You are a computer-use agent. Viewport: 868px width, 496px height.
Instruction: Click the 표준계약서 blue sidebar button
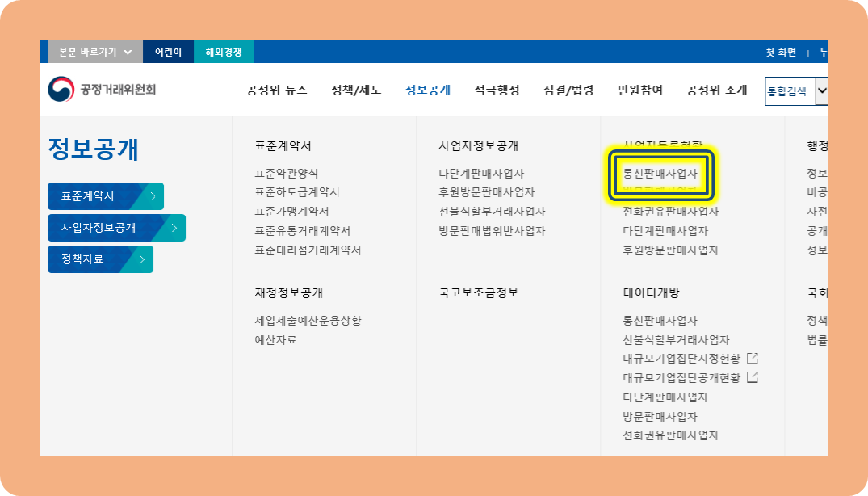pyautogui.click(x=106, y=196)
